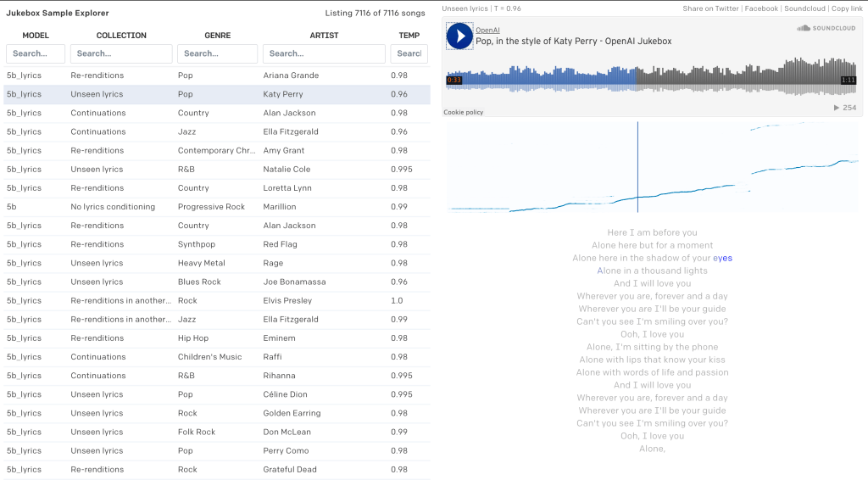Select the Marillion Progressive Rock row
Screen dimensions: 868x480
coord(217,207)
